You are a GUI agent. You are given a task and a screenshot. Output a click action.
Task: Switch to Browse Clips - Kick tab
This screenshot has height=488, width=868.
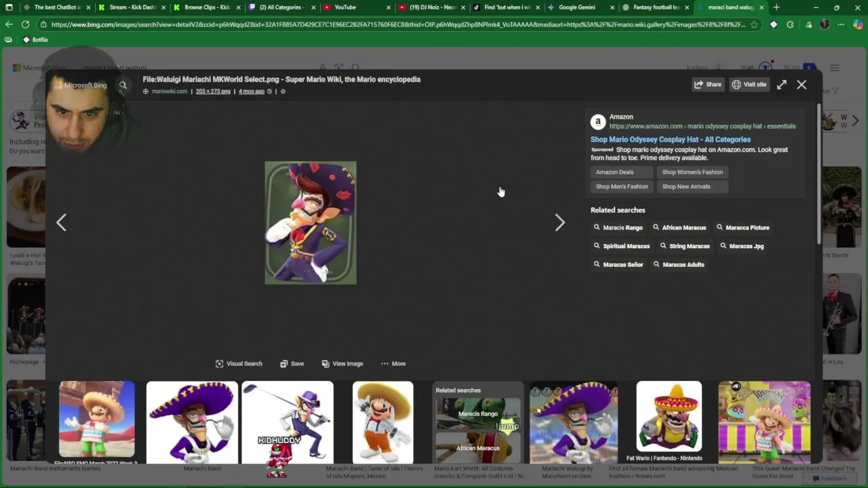pos(207,7)
